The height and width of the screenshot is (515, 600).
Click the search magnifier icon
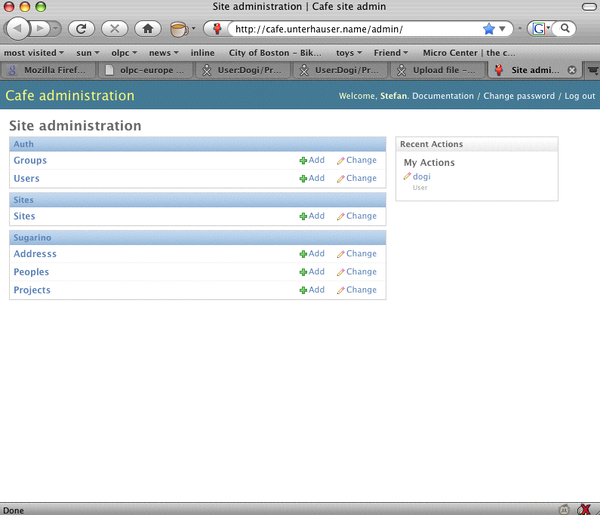click(566, 29)
